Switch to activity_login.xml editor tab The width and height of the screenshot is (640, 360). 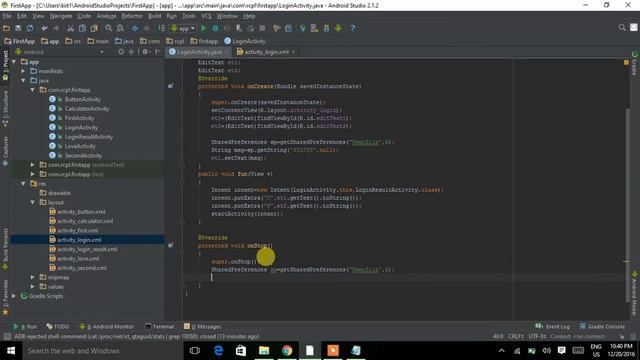tap(266, 52)
